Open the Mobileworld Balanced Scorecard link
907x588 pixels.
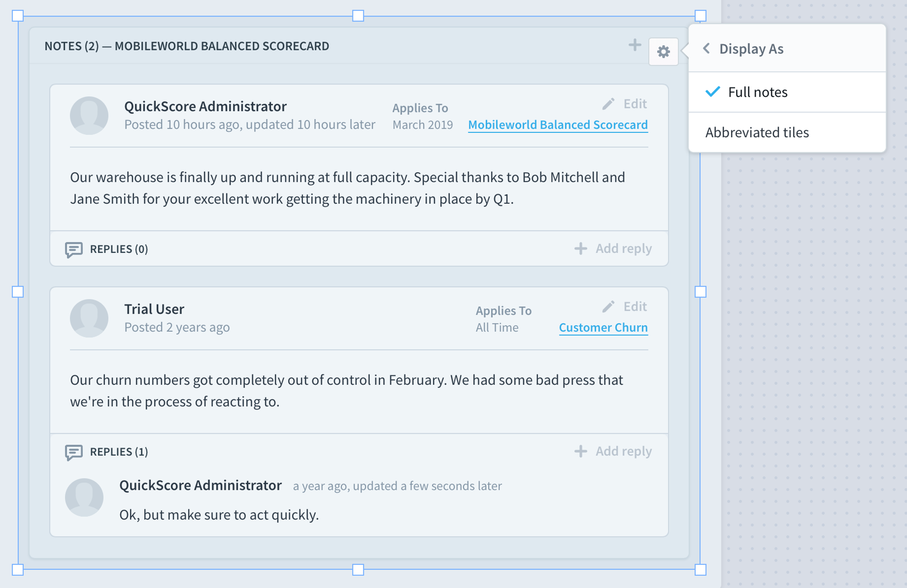(558, 125)
